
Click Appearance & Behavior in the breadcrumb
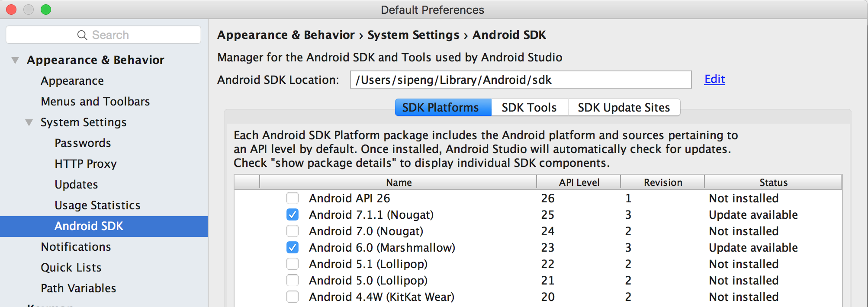[x=286, y=35]
